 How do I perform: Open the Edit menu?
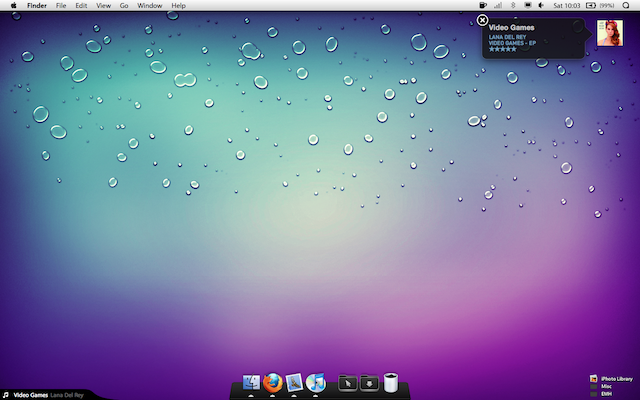click(81, 5)
